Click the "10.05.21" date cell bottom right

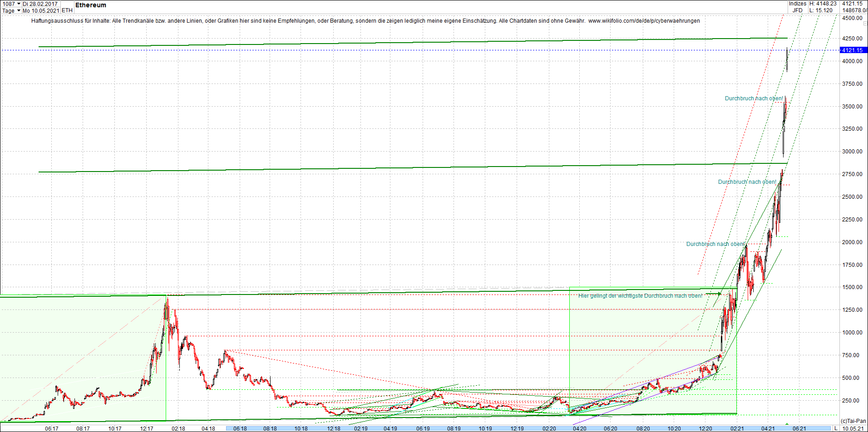pyautogui.click(x=854, y=428)
